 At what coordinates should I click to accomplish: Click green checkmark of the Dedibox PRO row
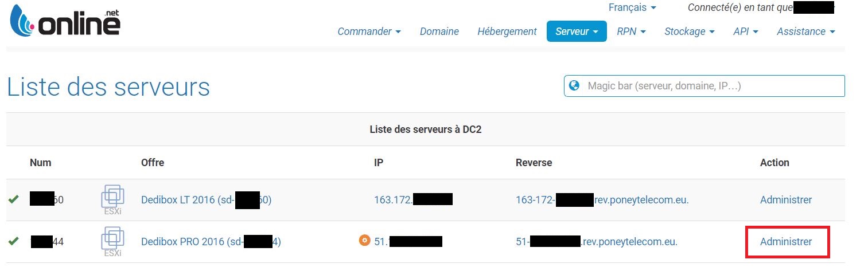pyautogui.click(x=14, y=242)
